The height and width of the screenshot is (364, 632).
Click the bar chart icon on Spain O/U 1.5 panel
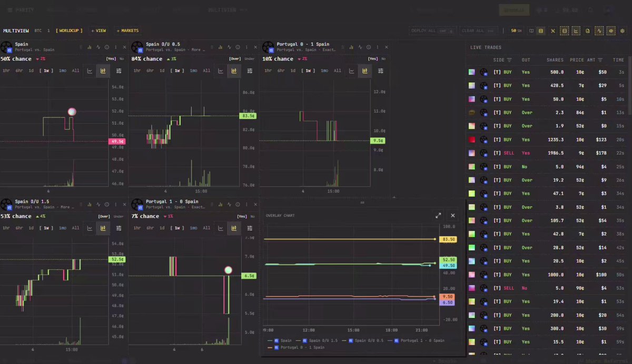coord(90,204)
